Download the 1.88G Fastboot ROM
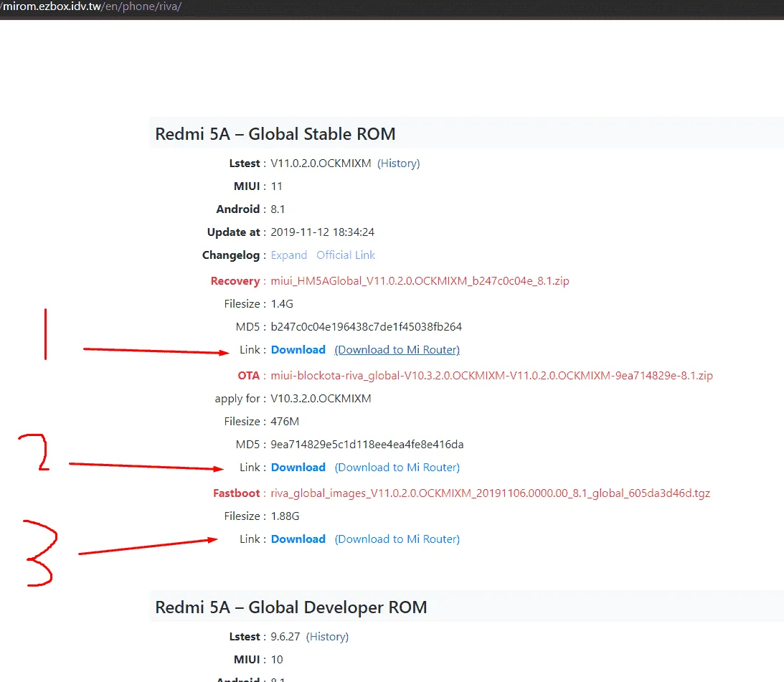 pos(298,539)
